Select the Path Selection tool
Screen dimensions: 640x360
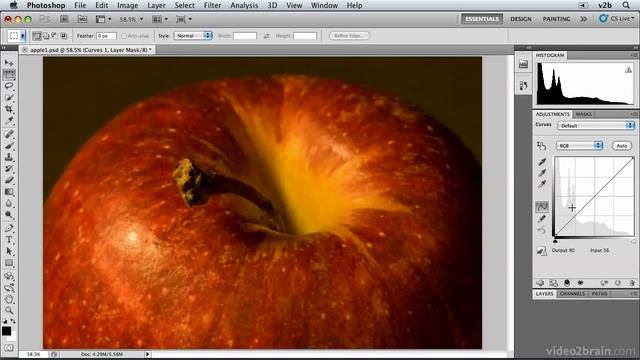[9, 251]
